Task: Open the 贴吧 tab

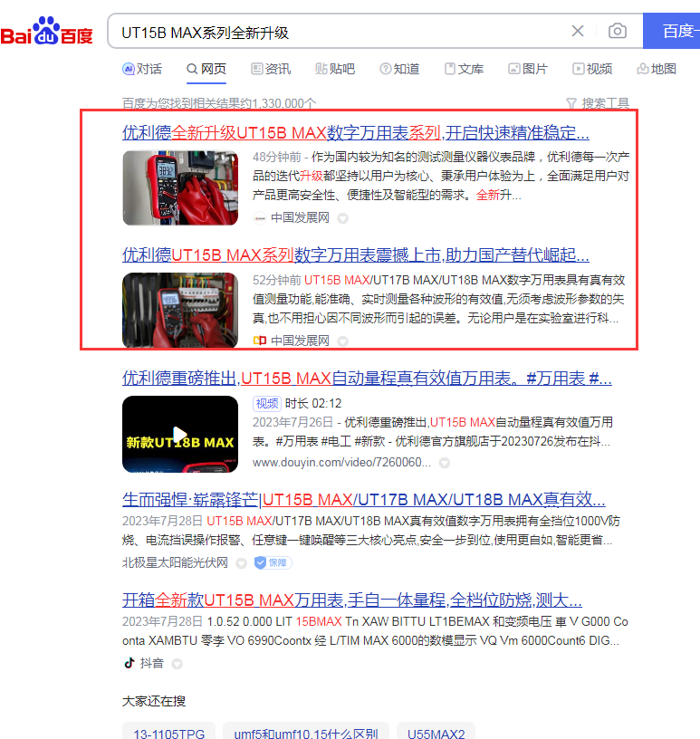Action: 335,69
